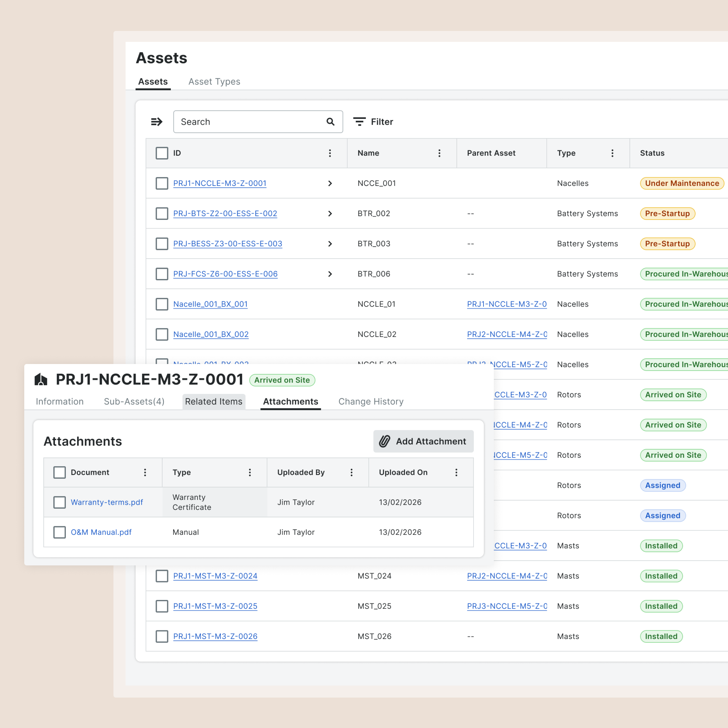This screenshot has width=728, height=728.
Task: Check the PRJ1-MST-M3-Z-0025 row checkbox
Action: [x=162, y=606]
